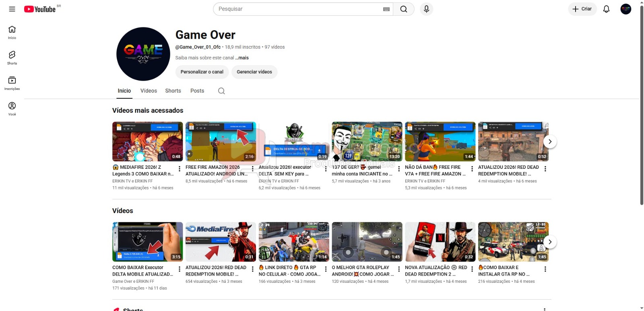
Task: Open options menu for 137 DE GER video
Action: pos(399,169)
